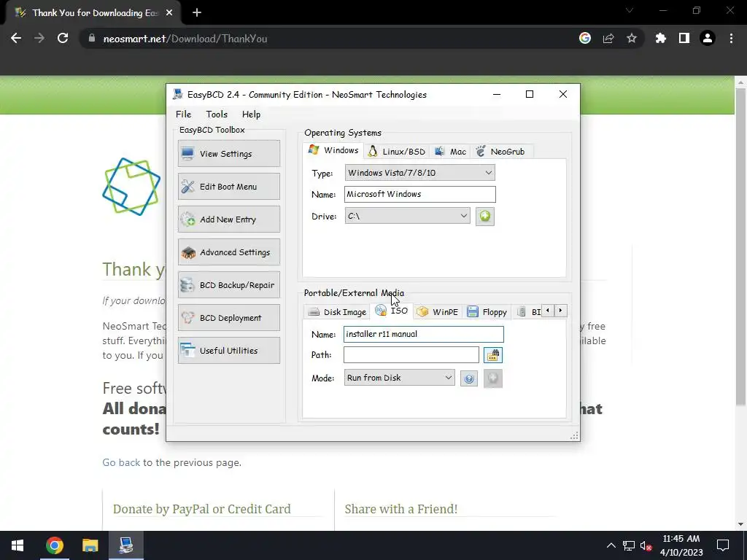Open the Chrome three-dot menu

tap(731, 38)
